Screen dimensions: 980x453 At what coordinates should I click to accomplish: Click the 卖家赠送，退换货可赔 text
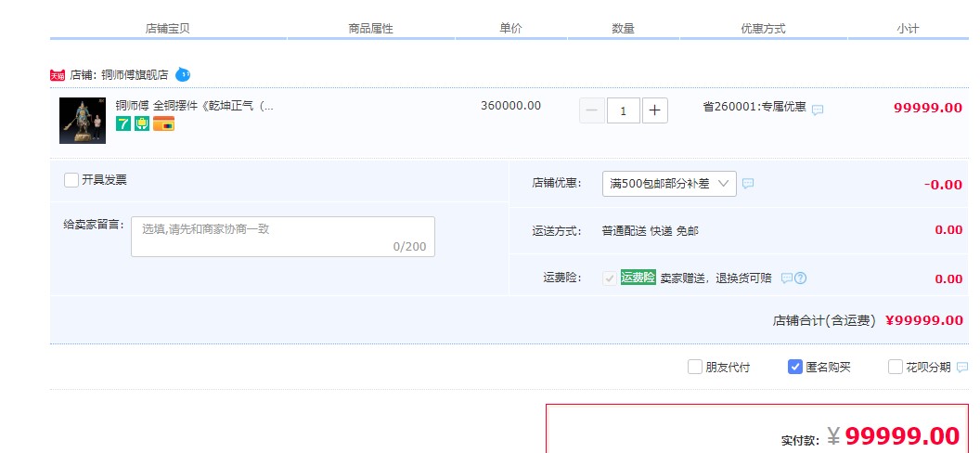tap(716, 278)
